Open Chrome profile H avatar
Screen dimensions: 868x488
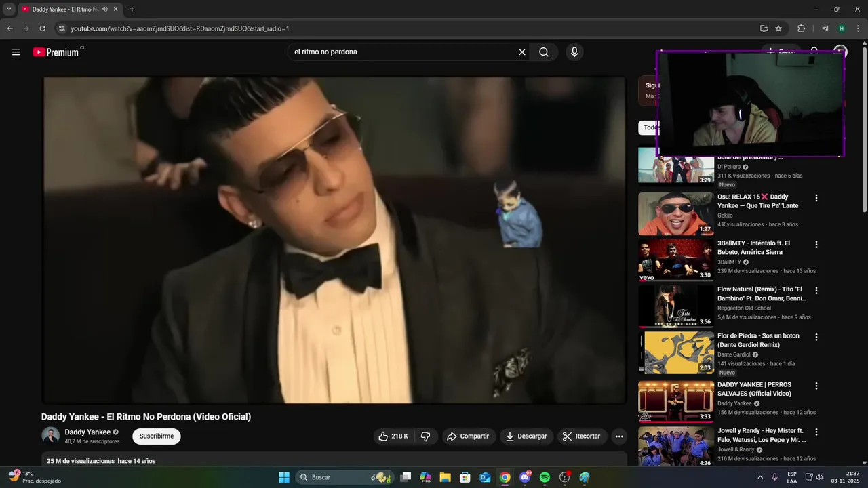click(842, 28)
